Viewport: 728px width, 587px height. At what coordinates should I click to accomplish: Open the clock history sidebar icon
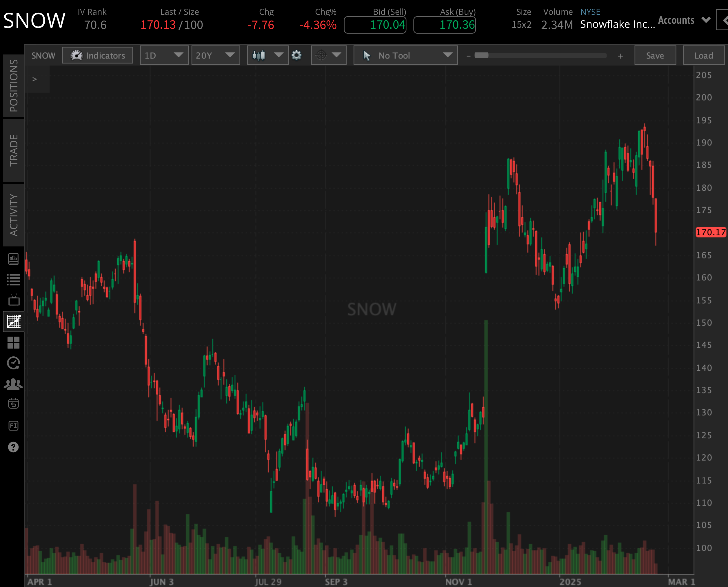point(14,363)
